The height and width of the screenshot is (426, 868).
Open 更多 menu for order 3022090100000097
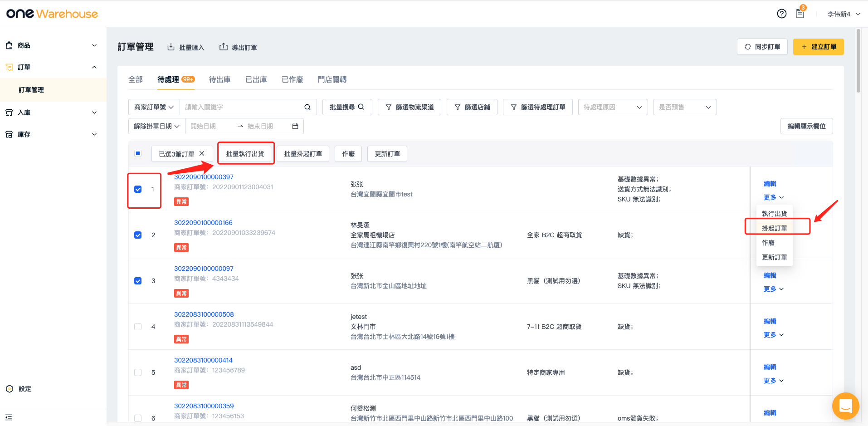[774, 289]
